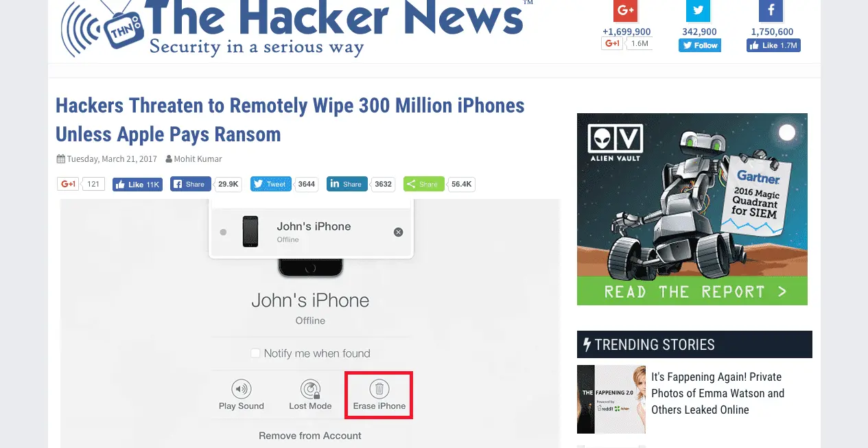Dismiss John's iPhone with the x icon
The width and height of the screenshot is (868, 448).
(x=398, y=233)
